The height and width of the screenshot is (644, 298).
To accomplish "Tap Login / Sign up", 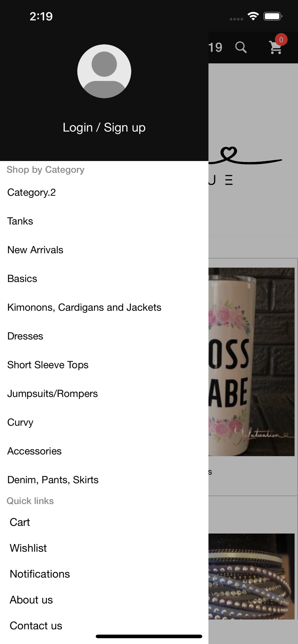I will 104,128.
